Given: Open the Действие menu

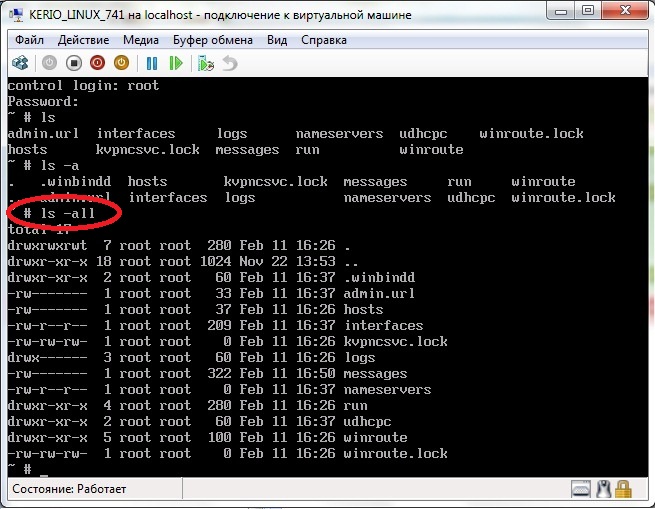Looking at the screenshot, I should click(x=84, y=40).
